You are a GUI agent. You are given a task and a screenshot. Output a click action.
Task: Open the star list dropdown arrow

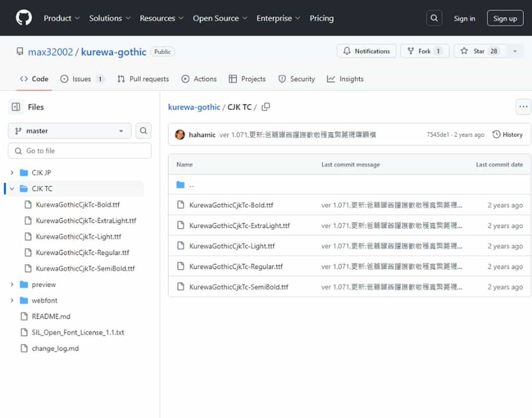click(515, 51)
